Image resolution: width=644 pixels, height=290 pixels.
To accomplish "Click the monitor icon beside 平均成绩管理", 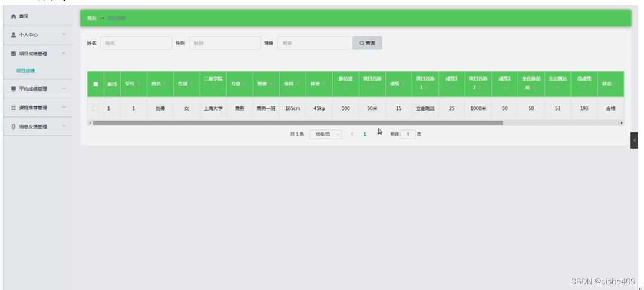I will click(14, 89).
